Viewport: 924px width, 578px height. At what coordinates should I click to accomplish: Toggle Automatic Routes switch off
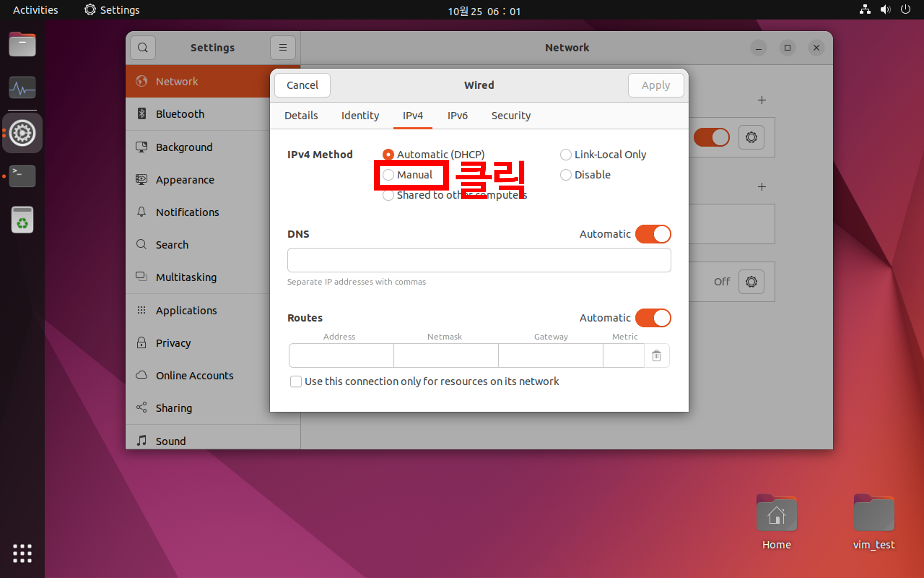(653, 318)
